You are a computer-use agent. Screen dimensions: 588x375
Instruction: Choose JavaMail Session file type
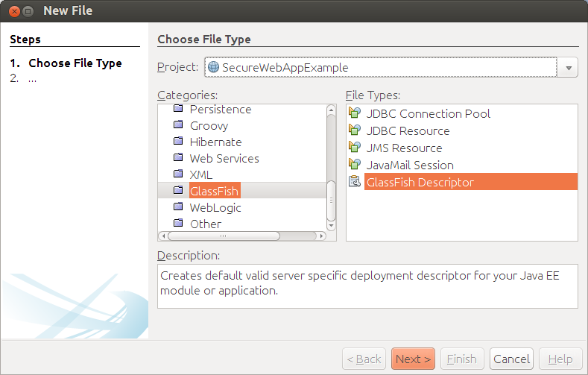410,166
